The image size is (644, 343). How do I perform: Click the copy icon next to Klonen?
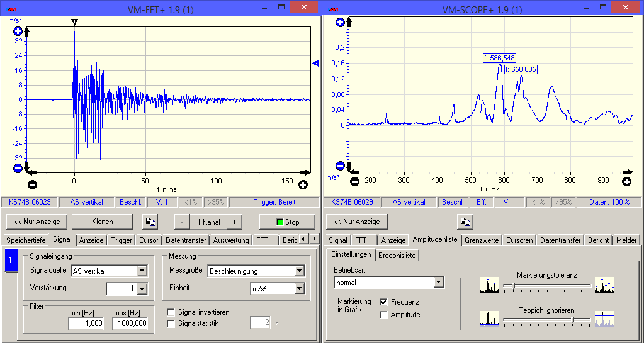(x=150, y=222)
